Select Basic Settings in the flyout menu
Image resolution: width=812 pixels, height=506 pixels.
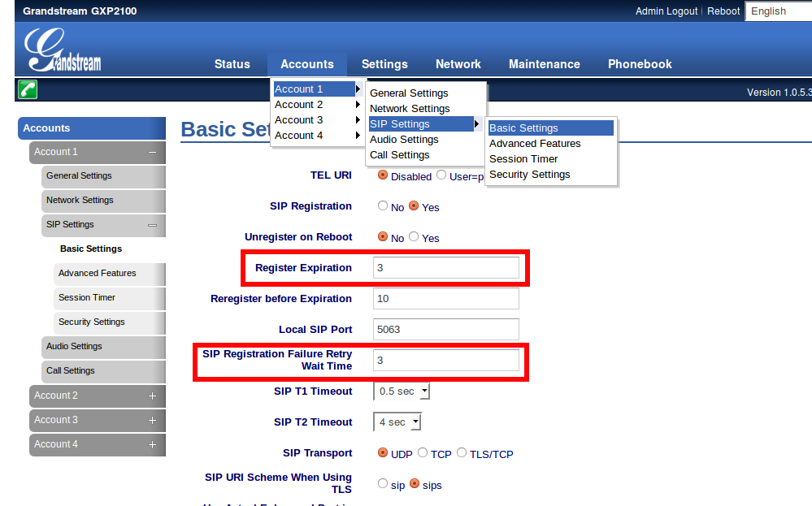coord(551,128)
